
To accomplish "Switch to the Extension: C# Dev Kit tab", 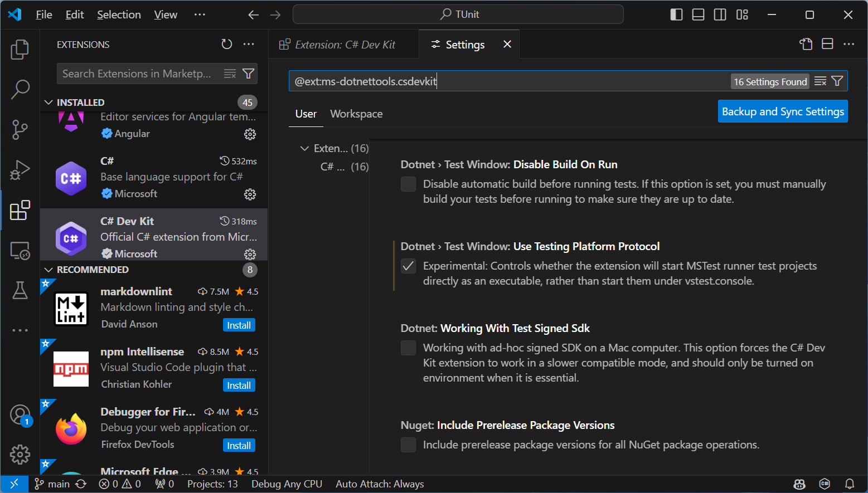I will [x=342, y=44].
